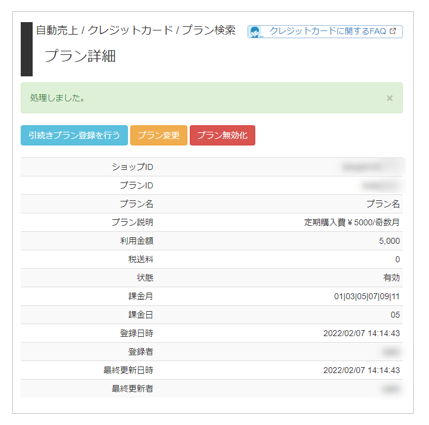The width and height of the screenshot is (429, 425).
Task: Click the 税送料 label
Action: click(141, 259)
